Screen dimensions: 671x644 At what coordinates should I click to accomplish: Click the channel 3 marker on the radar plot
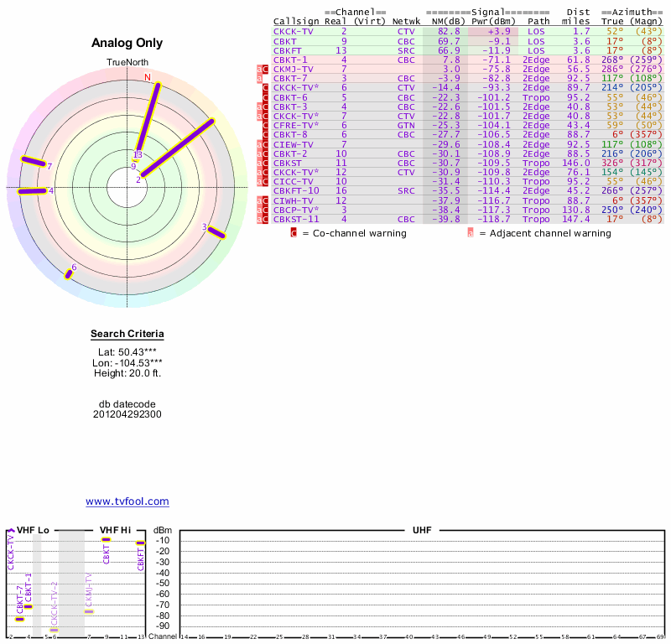click(217, 232)
